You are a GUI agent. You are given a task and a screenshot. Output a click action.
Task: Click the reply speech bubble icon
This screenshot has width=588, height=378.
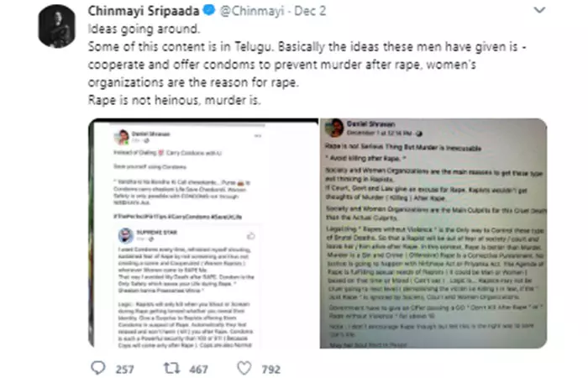tap(98, 368)
